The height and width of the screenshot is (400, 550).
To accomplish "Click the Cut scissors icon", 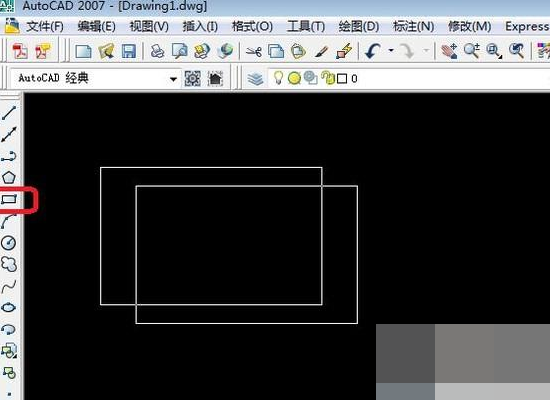I will [254, 52].
